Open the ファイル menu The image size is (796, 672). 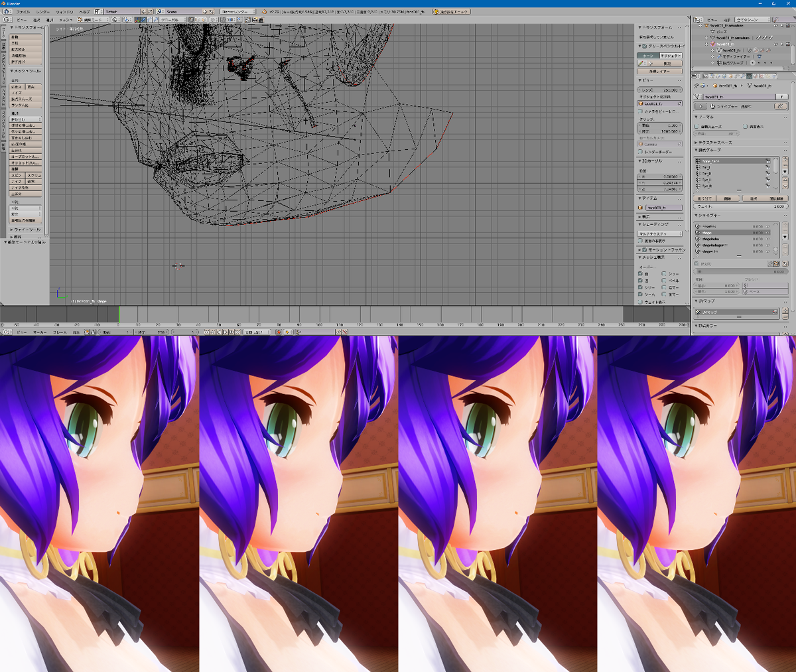pyautogui.click(x=23, y=12)
